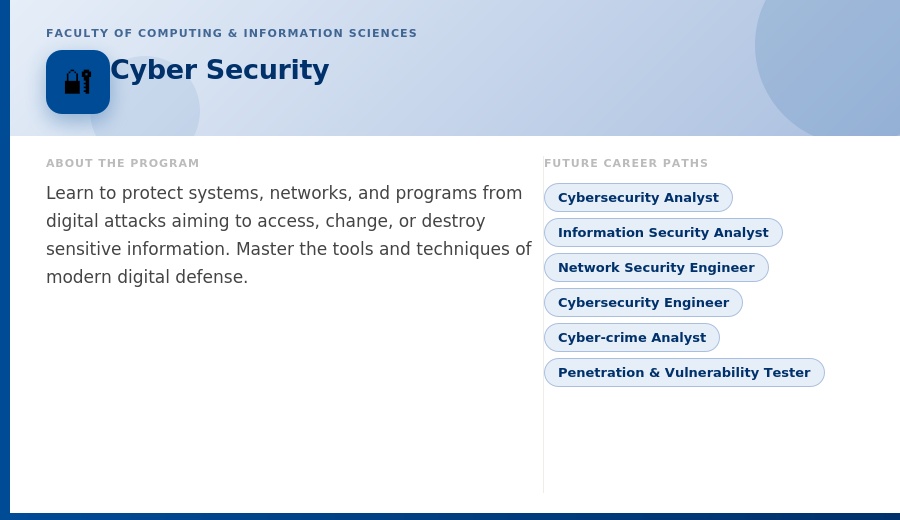900x520 pixels.
Task: Open Penetration & Vulnerability Tester chip
Action: 684,372
